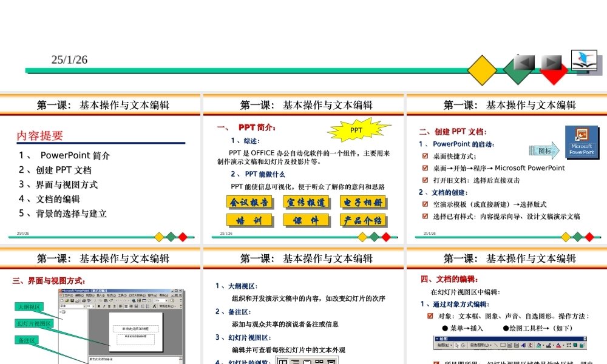Click the Font Color swatch on the drawing toolbar

click(x=558, y=345)
